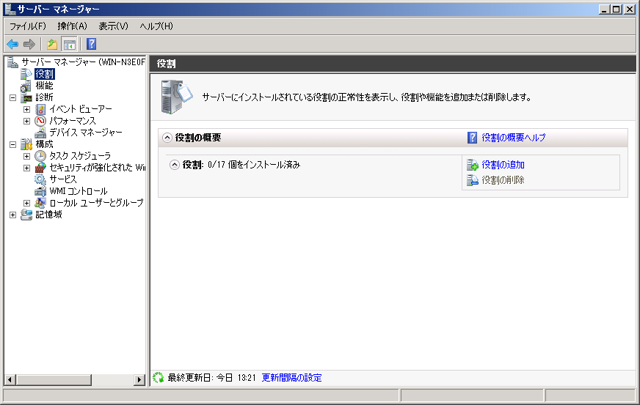The width and height of the screenshot is (640, 405).
Task: Open the 更新間隔の設定 link
Action: tap(291, 378)
